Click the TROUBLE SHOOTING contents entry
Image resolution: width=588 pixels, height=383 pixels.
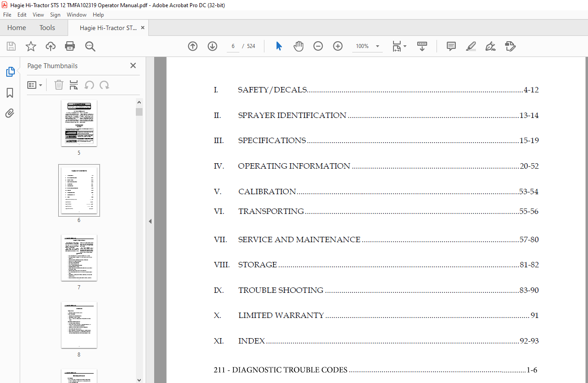coord(376,290)
